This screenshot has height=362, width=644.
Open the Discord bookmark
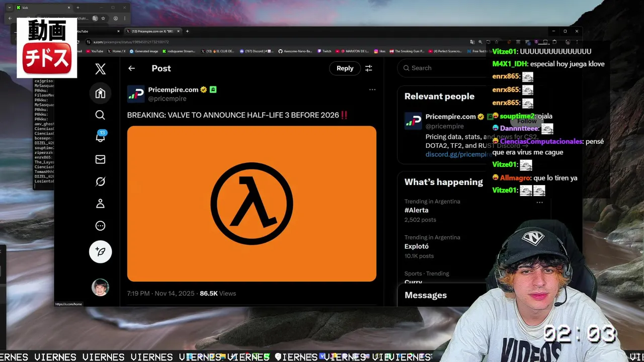pyautogui.click(x=257, y=51)
